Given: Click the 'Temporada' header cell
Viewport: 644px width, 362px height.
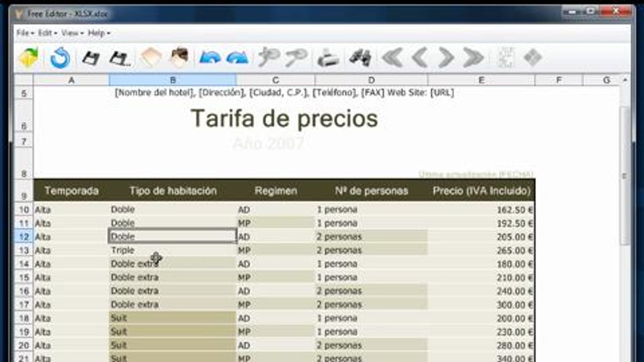Looking at the screenshot, I should (71, 191).
